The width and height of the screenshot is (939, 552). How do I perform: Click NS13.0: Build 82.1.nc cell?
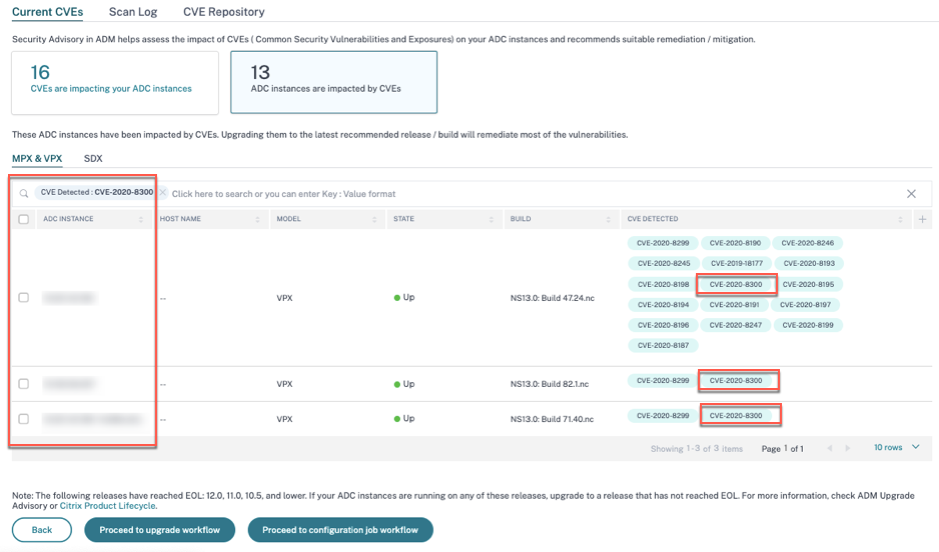tap(549, 384)
